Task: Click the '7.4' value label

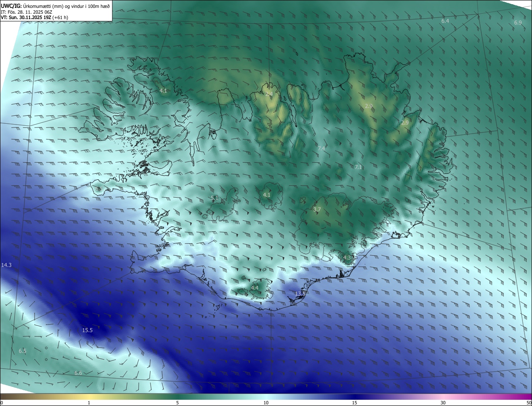Action: pos(321,148)
